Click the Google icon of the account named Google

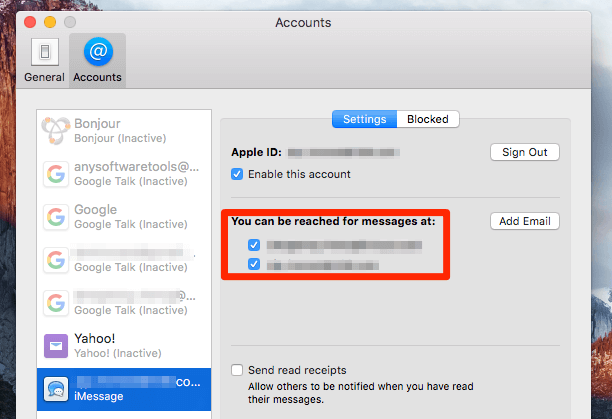tap(56, 217)
